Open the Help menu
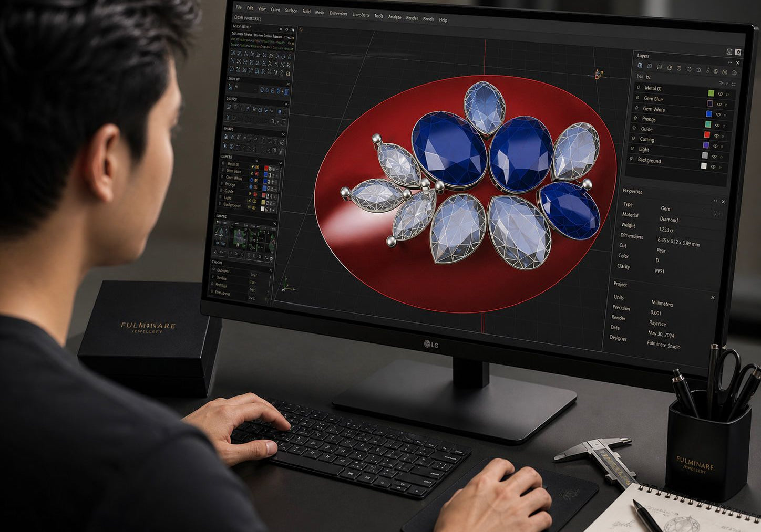The image size is (761, 532). [x=443, y=20]
